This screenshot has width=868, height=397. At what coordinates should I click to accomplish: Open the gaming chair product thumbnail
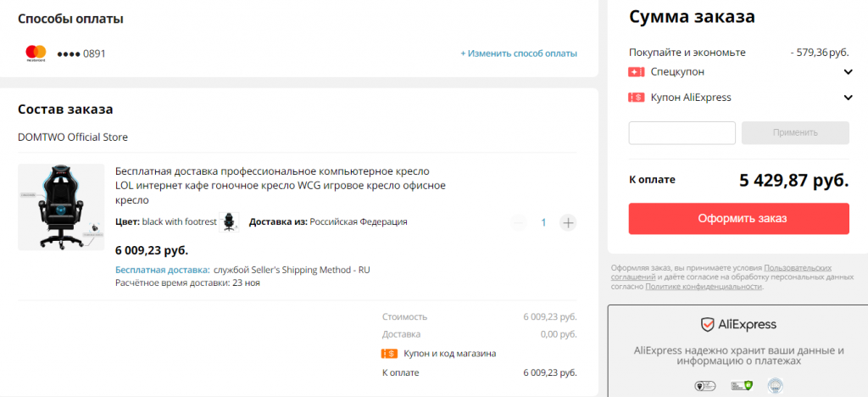61,207
